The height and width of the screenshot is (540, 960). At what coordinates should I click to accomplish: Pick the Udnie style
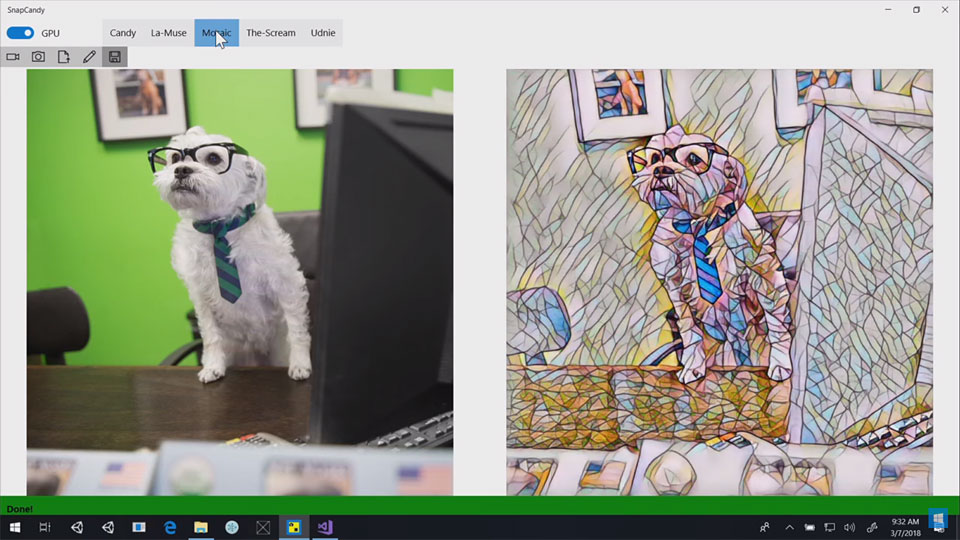[x=323, y=33]
